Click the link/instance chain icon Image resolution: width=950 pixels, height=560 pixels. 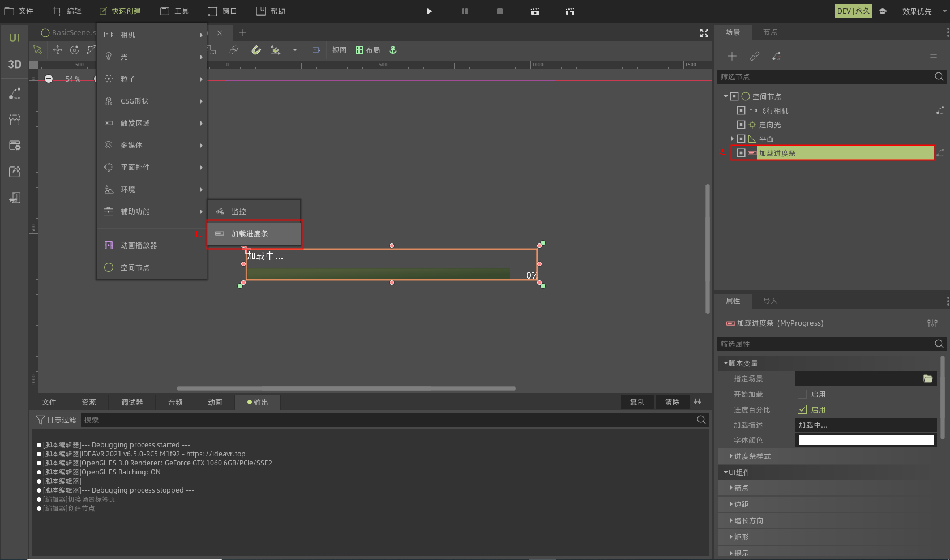754,56
